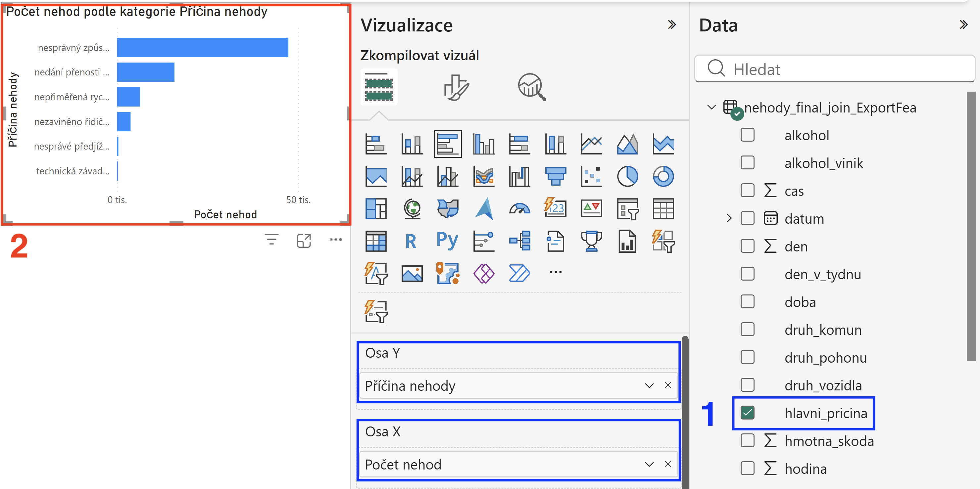Select the gauge visual icon

519,208
